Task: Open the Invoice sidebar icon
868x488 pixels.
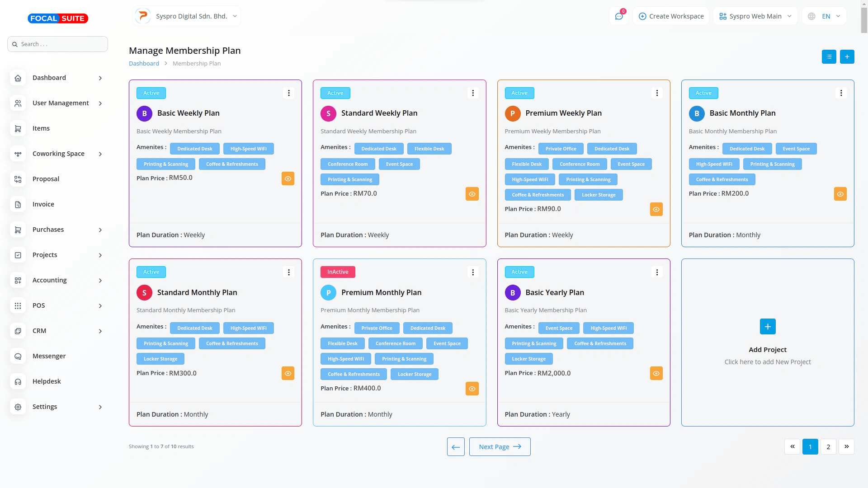Action: (18, 204)
